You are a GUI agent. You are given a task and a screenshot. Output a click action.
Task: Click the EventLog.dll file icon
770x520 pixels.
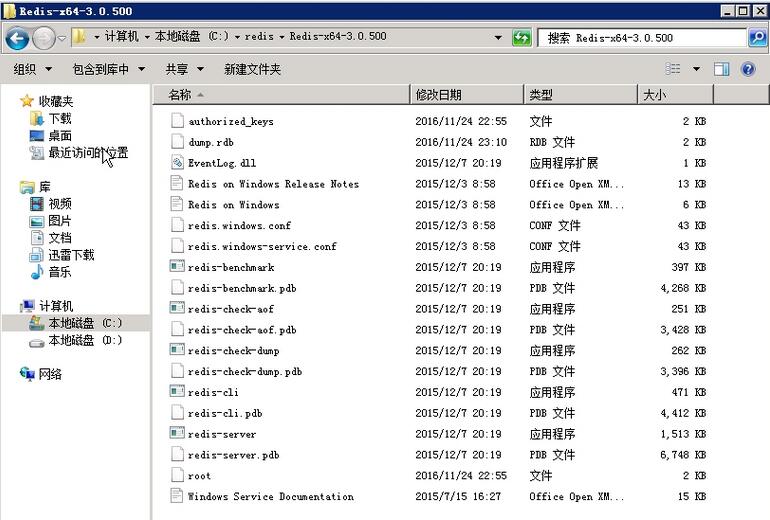[x=177, y=162]
